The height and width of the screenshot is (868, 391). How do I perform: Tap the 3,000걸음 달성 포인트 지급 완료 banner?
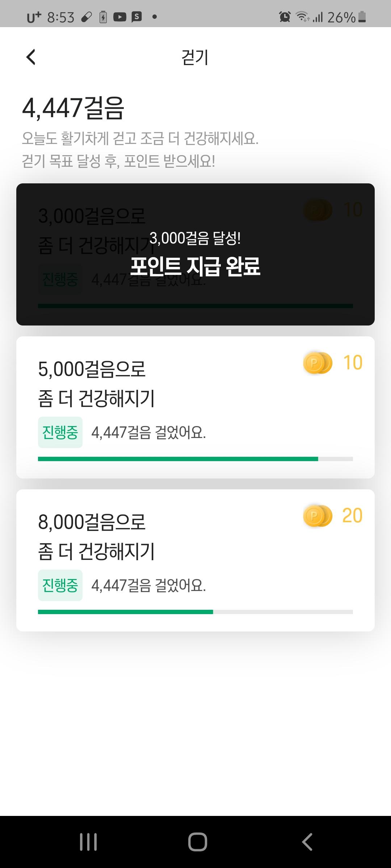tap(195, 254)
